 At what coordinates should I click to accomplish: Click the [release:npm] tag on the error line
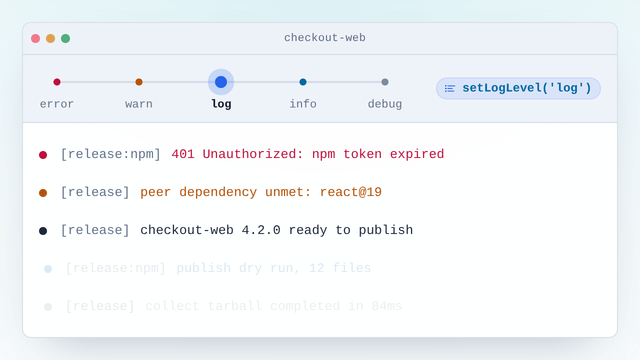[x=111, y=154]
